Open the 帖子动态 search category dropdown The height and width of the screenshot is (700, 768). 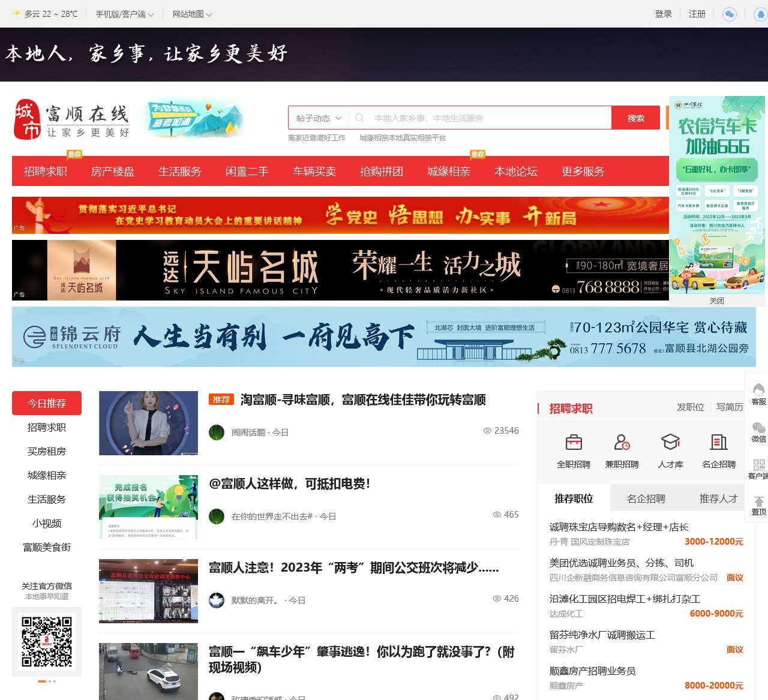[317, 118]
